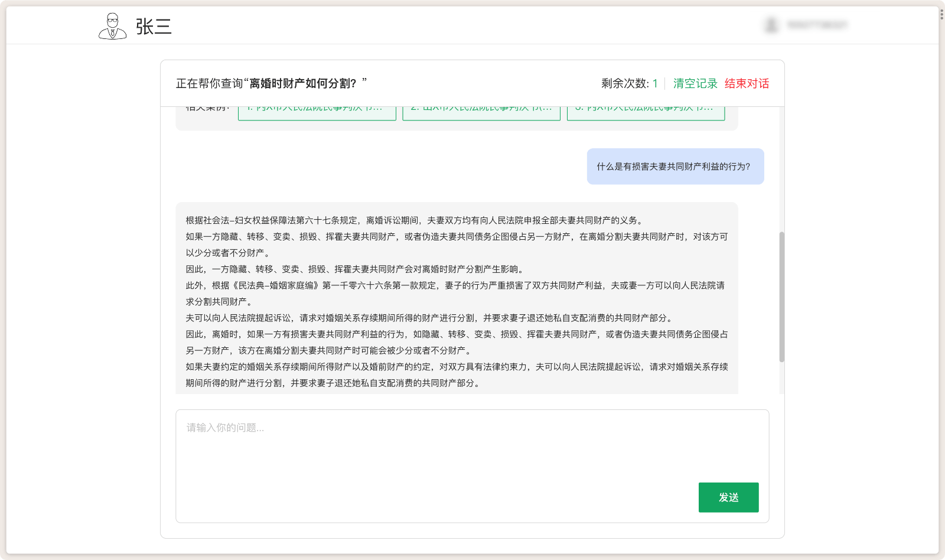Open related case 1 河X市人民法院民事判决书

coord(317,110)
